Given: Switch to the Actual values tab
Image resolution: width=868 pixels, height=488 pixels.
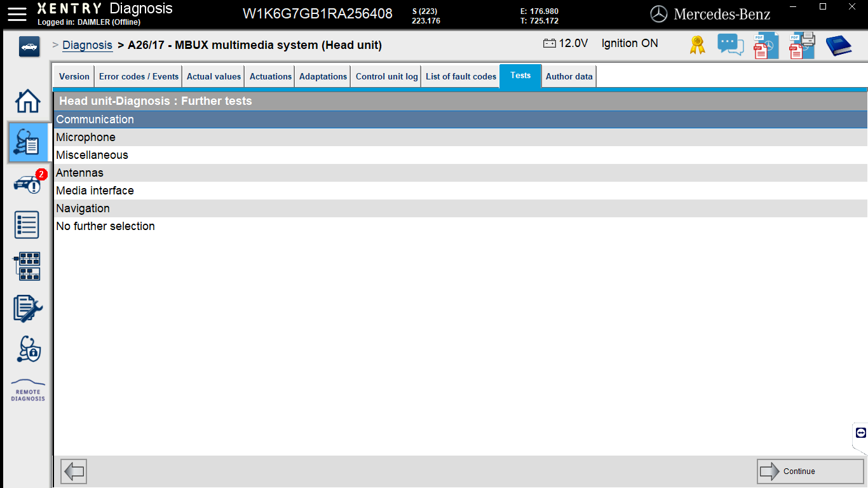Looking at the screenshot, I should point(213,76).
